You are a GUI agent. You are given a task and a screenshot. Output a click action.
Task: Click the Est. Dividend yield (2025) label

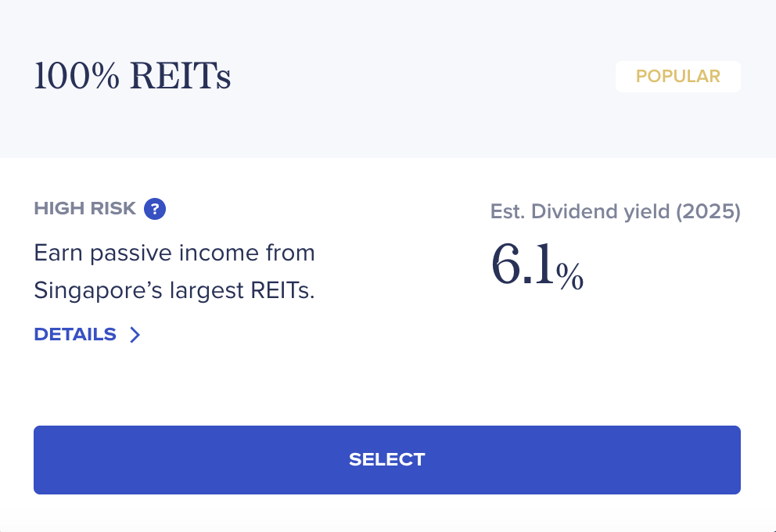[615, 212]
